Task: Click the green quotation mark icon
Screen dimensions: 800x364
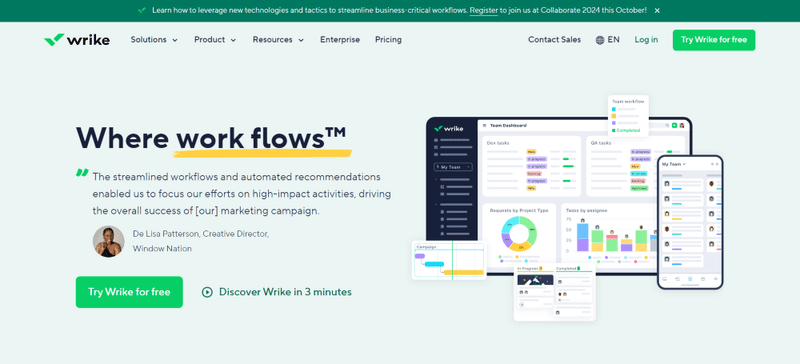Action: (82, 173)
